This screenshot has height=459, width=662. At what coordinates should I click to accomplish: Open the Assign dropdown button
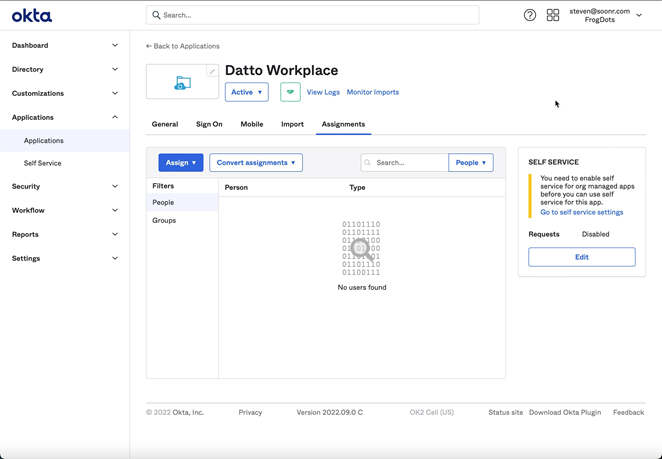coord(181,162)
